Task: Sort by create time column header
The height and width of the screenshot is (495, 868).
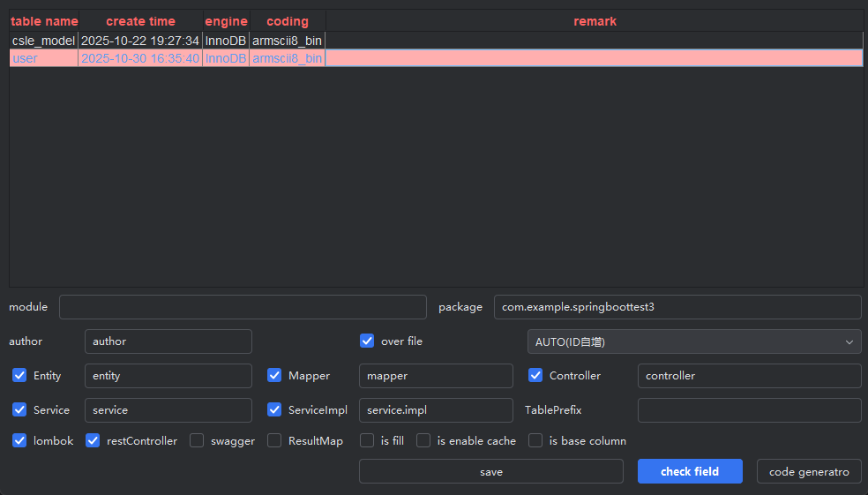Action: tap(140, 21)
